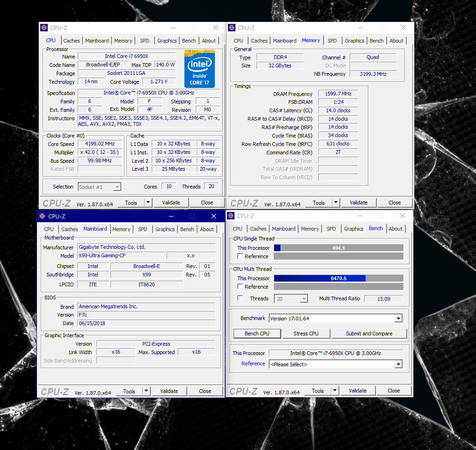Viewport: 476px width, 450px height.
Task: Click the Core Speed 4199.02 MHz field
Action: click(x=100, y=144)
